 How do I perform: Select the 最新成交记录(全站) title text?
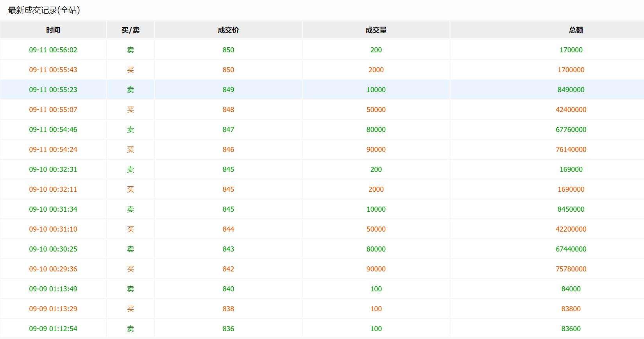pos(44,11)
